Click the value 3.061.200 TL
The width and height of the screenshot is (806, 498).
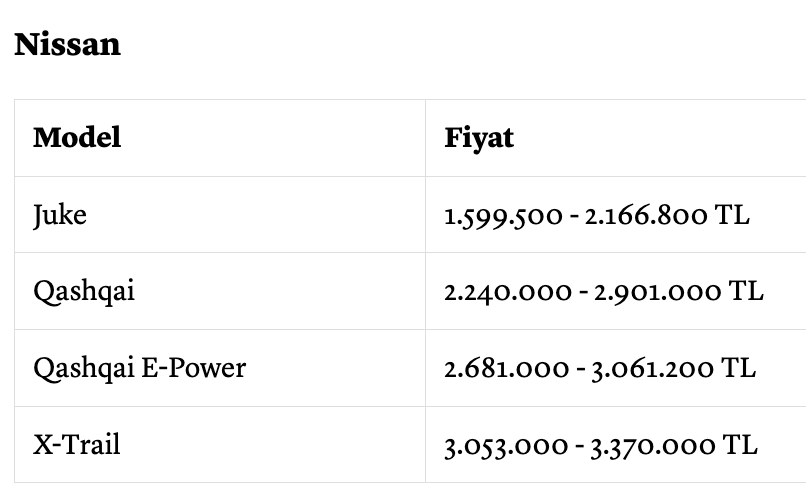point(673,368)
